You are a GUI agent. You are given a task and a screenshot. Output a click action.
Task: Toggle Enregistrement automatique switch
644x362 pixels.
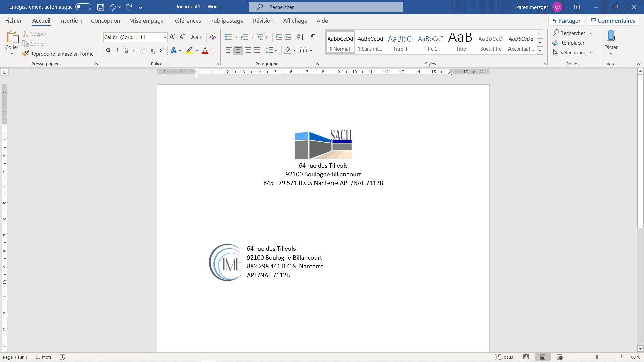[x=83, y=7]
